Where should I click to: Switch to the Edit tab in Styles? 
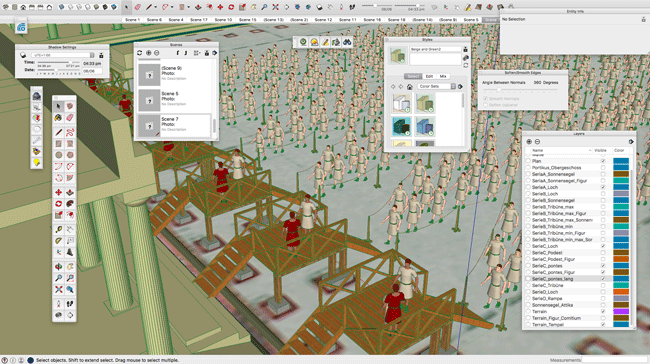(x=429, y=76)
